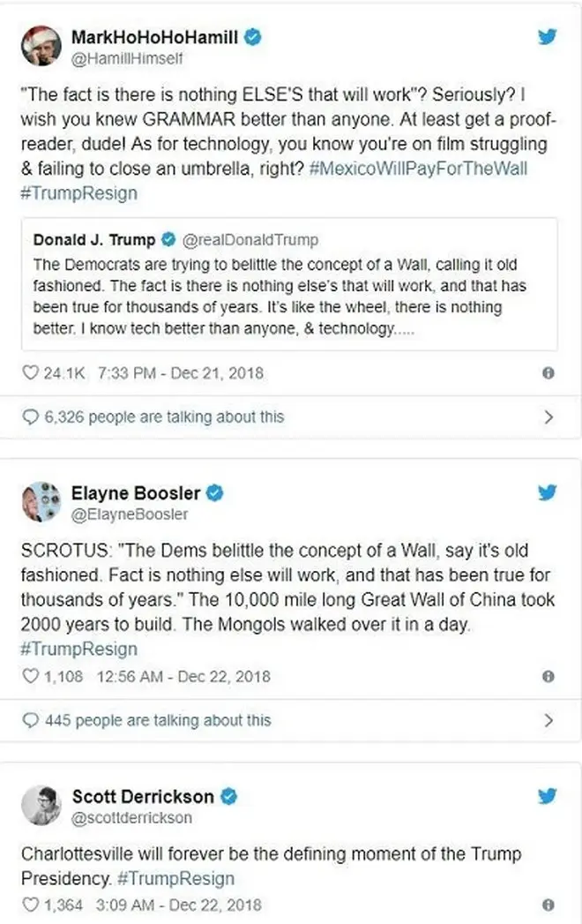Screen dimensions: 582x924
Task: View 6,326 people are talking about this
Action: [x=164, y=417]
